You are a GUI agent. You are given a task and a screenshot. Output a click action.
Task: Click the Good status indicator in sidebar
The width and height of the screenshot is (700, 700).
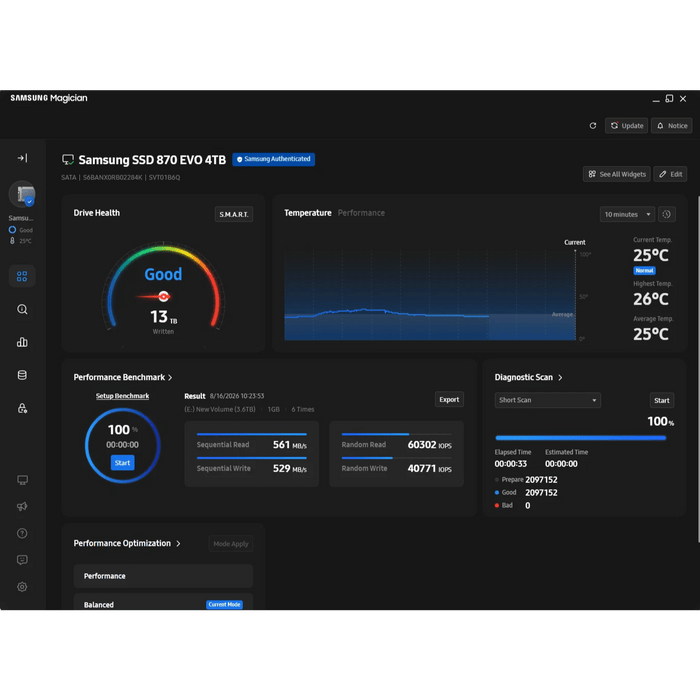coord(21,230)
